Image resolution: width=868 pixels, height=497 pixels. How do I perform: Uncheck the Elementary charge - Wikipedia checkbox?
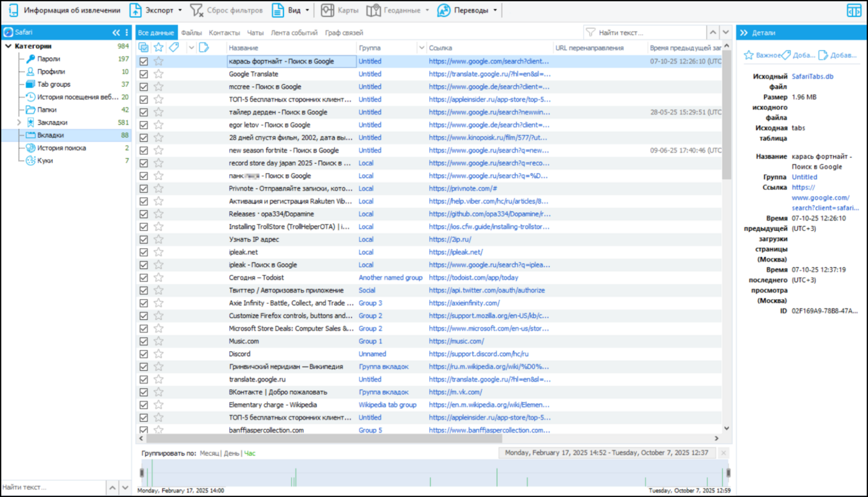point(144,405)
